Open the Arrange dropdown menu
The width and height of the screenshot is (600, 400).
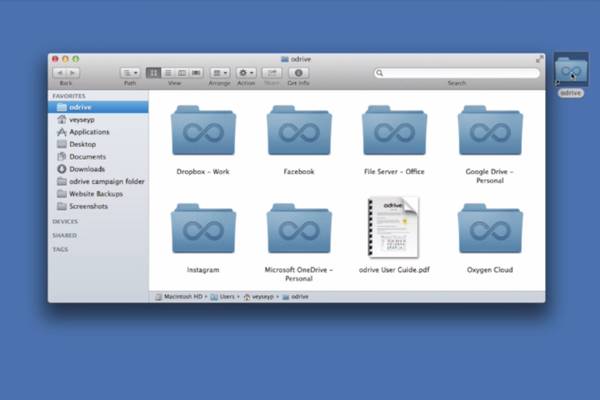(x=220, y=73)
